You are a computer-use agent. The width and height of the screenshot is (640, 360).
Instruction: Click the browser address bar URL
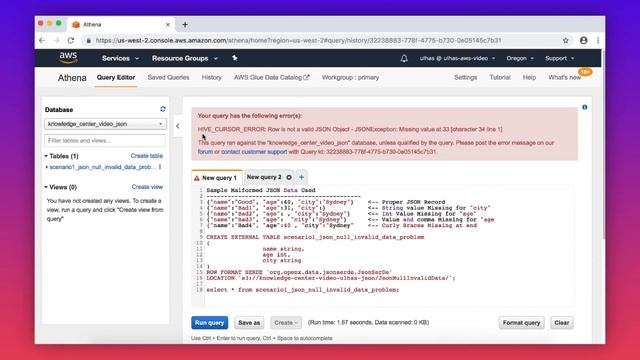pyautogui.click(x=298, y=40)
